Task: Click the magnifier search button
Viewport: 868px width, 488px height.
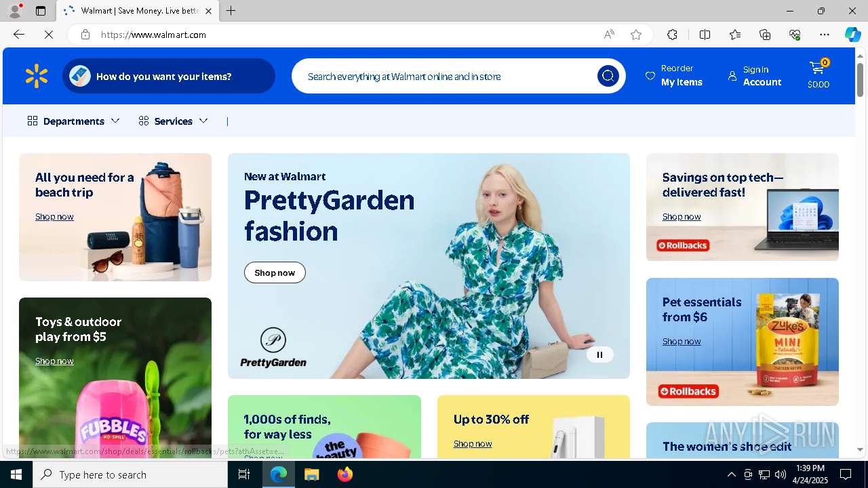Action: 608,76
